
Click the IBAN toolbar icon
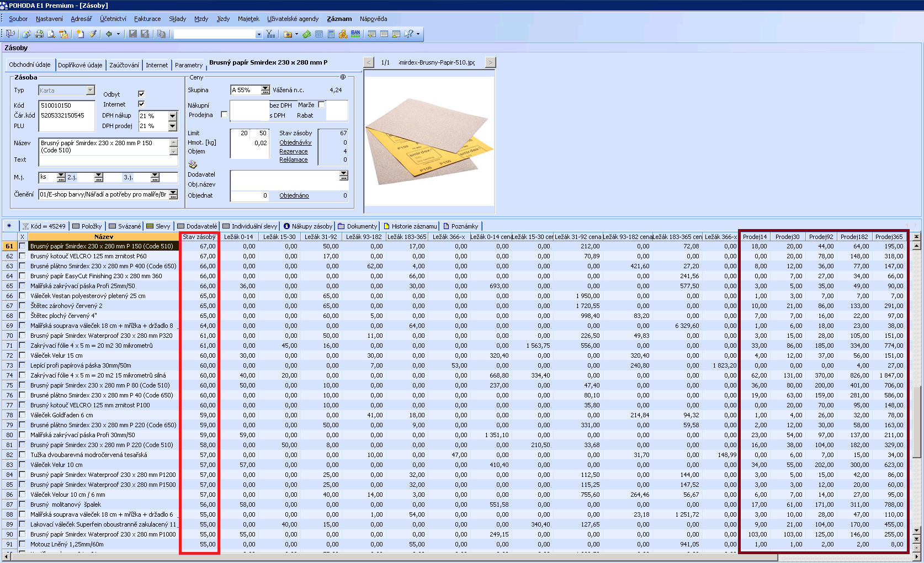[x=355, y=34]
